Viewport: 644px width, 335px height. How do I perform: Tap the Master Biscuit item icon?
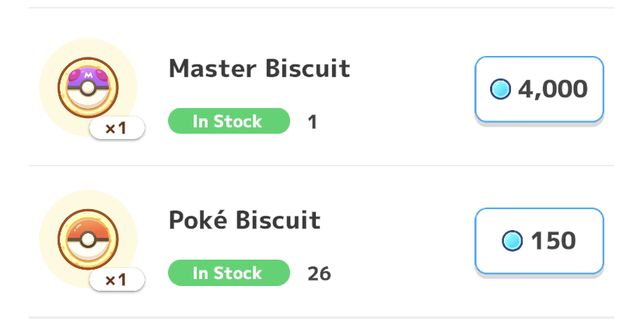coord(88,87)
